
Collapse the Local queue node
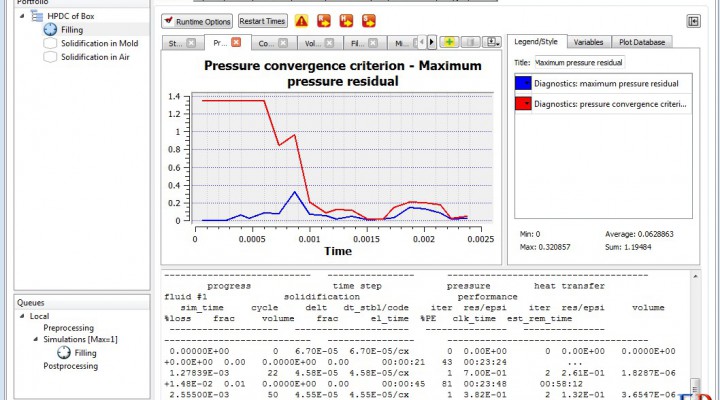point(22,315)
